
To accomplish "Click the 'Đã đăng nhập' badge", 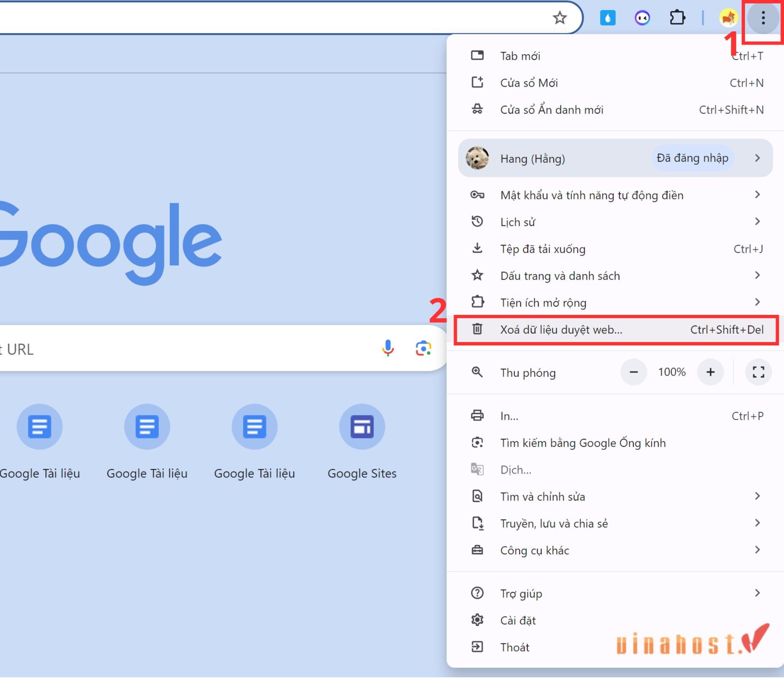I will (692, 158).
